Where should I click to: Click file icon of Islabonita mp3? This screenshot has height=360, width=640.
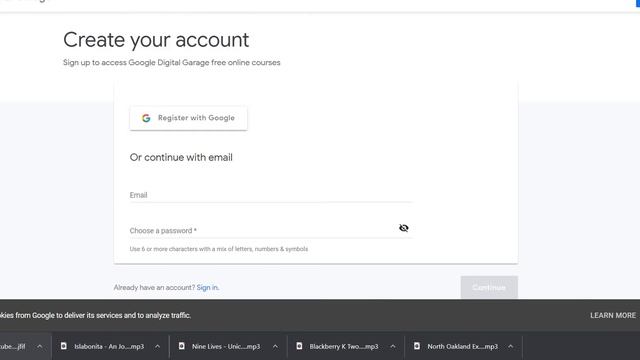coord(64,346)
